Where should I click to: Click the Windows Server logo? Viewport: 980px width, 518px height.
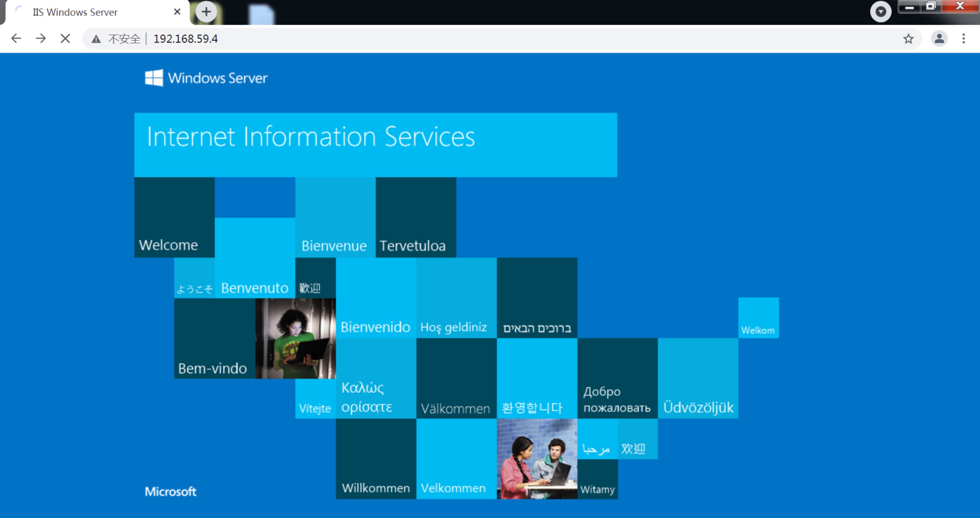click(x=206, y=78)
